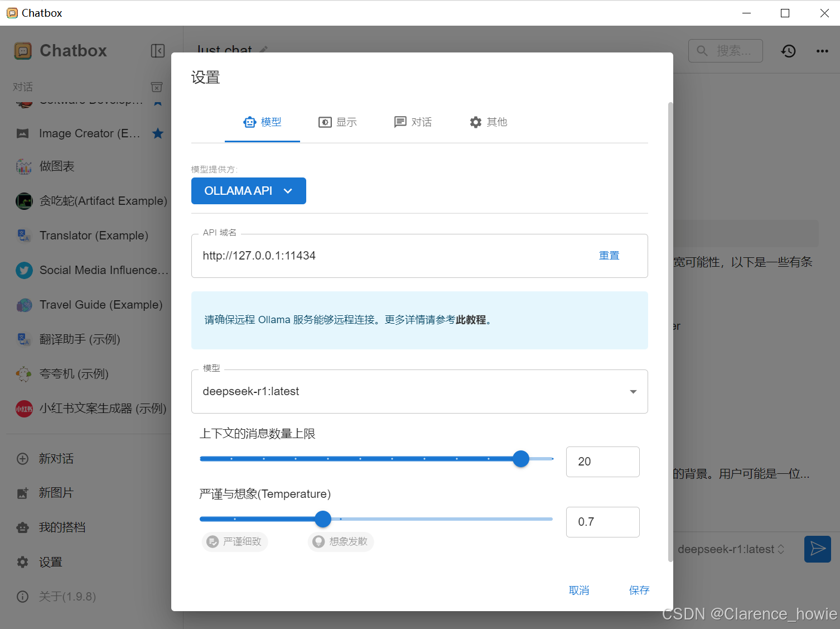Switch to the 模型 settings tab
Image resolution: width=840 pixels, height=629 pixels.
tap(262, 122)
